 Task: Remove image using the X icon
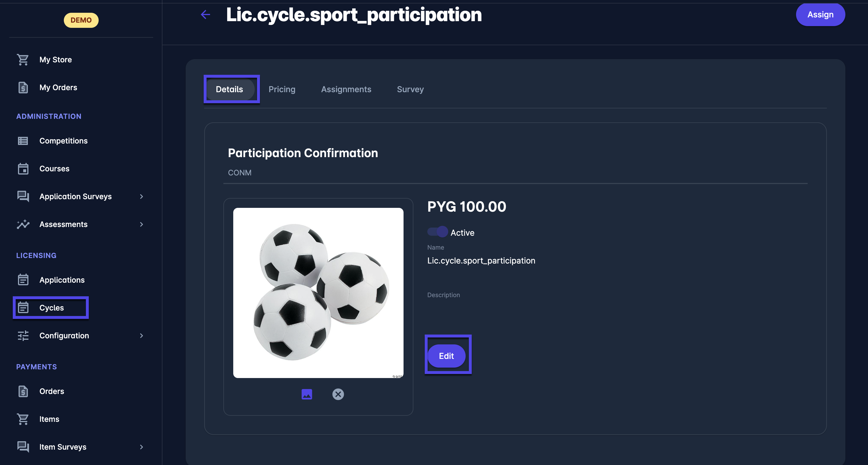(338, 394)
